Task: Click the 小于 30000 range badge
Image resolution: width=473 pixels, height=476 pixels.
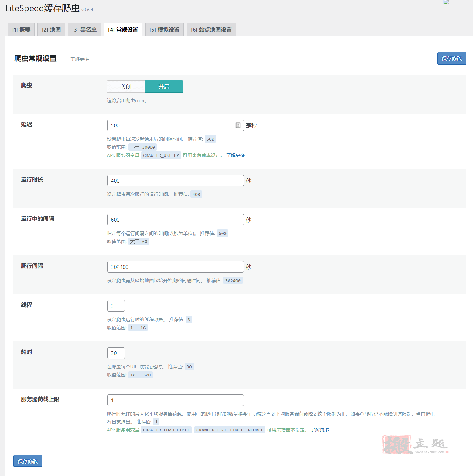Action: (143, 147)
